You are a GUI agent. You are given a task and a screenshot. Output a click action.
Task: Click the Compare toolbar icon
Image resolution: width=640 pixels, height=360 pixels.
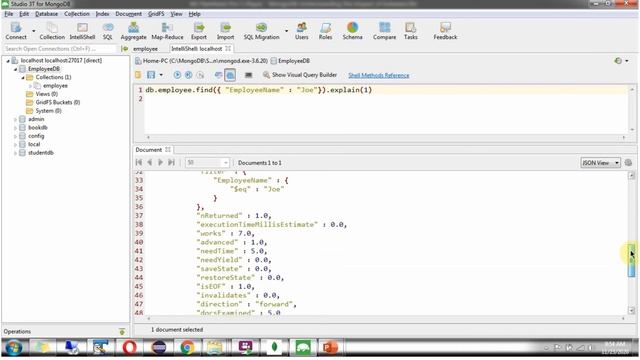pyautogui.click(x=384, y=31)
